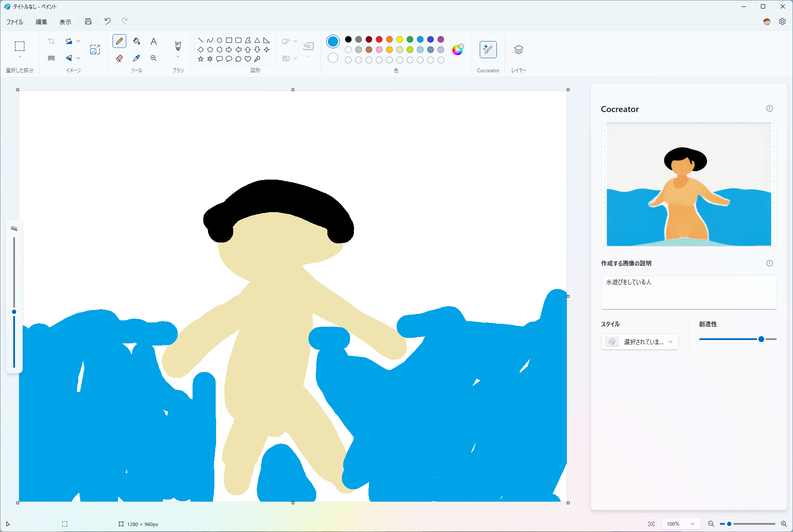The height and width of the screenshot is (532, 793).
Task: Select the red color swatch
Action: tap(379, 39)
